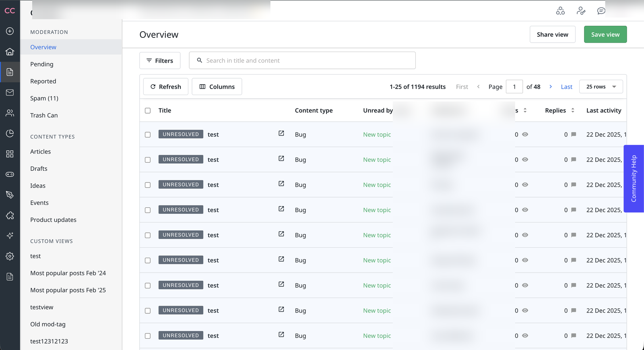Sort by Replies column arrows

[x=572, y=110]
